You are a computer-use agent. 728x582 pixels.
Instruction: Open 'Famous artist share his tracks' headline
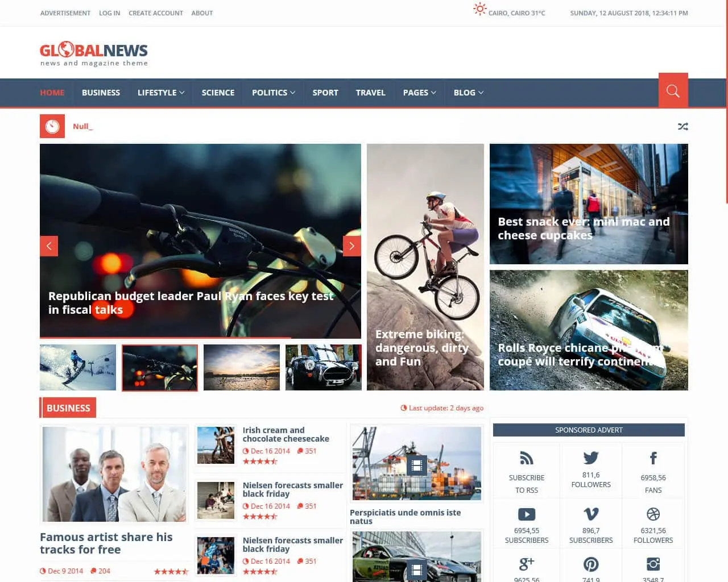(x=106, y=543)
